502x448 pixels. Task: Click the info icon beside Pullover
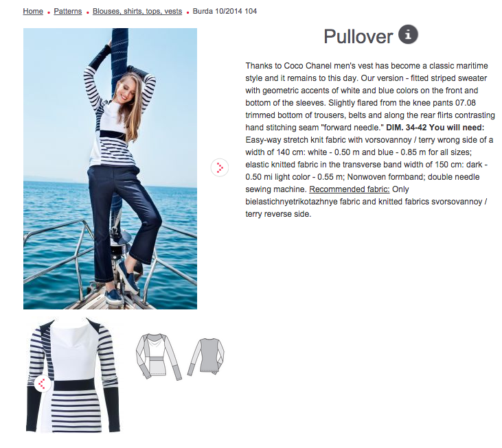pyautogui.click(x=408, y=34)
